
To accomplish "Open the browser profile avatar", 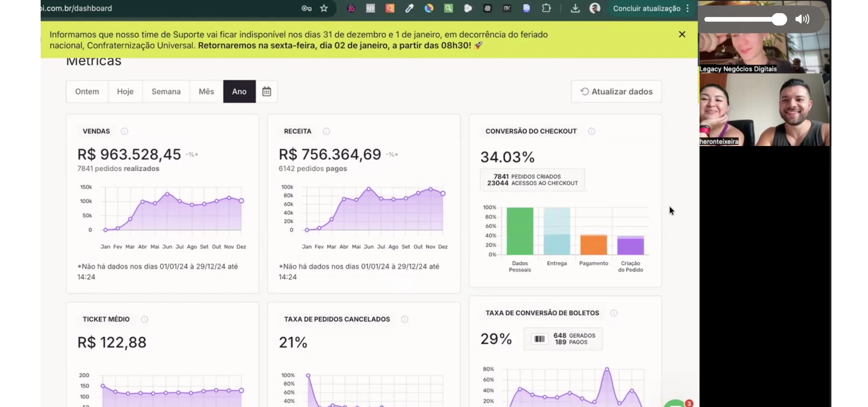I will (x=595, y=8).
